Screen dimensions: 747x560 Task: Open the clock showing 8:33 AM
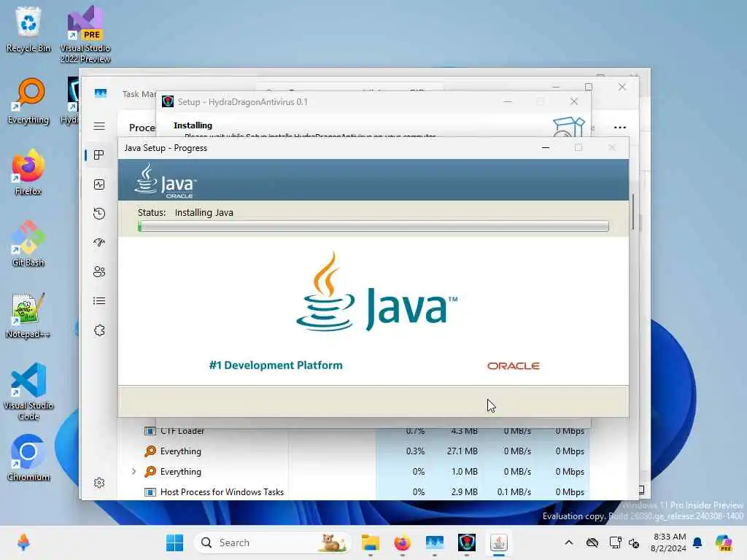tap(668, 542)
